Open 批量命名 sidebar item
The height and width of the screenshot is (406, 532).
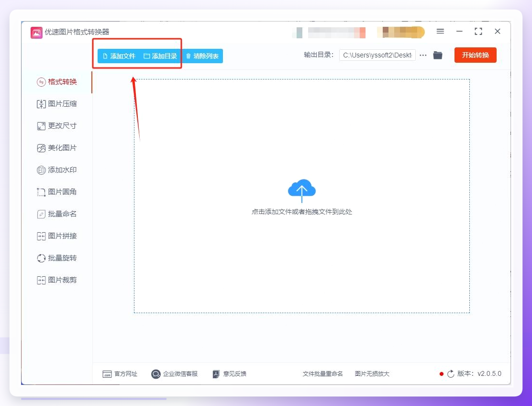click(56, 214)
